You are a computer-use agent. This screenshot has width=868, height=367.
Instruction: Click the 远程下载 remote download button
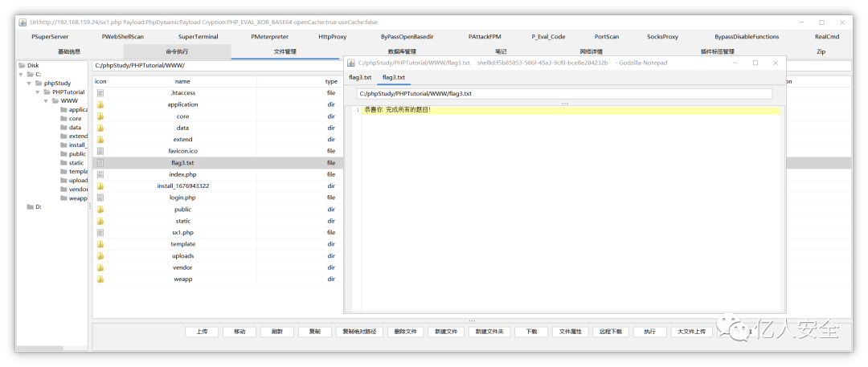(x=611, y=332)
